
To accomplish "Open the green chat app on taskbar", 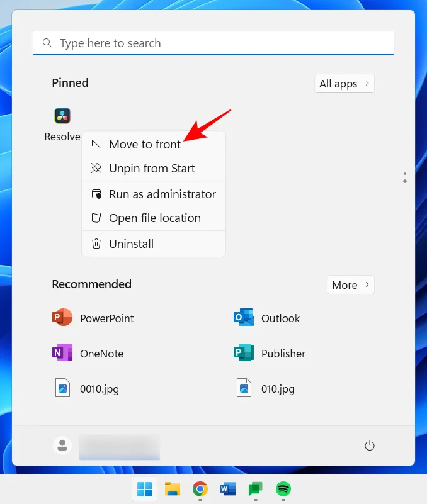I will [256, 489].
